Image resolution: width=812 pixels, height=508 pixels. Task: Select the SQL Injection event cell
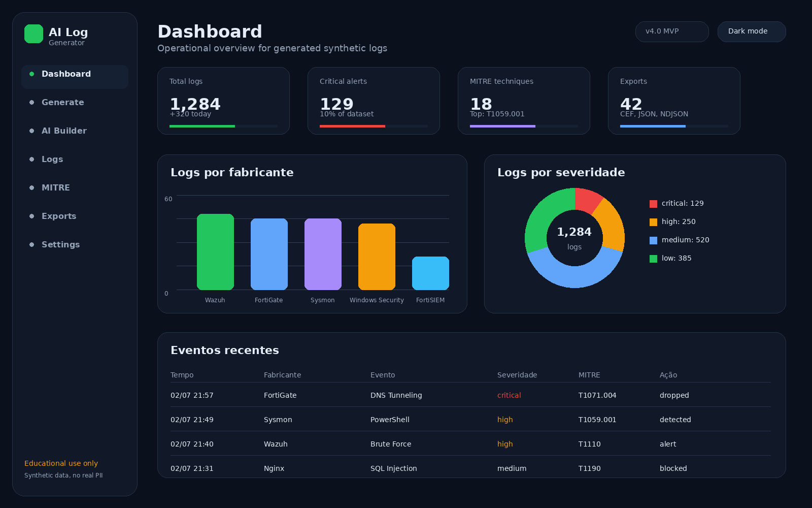point(394,468)
